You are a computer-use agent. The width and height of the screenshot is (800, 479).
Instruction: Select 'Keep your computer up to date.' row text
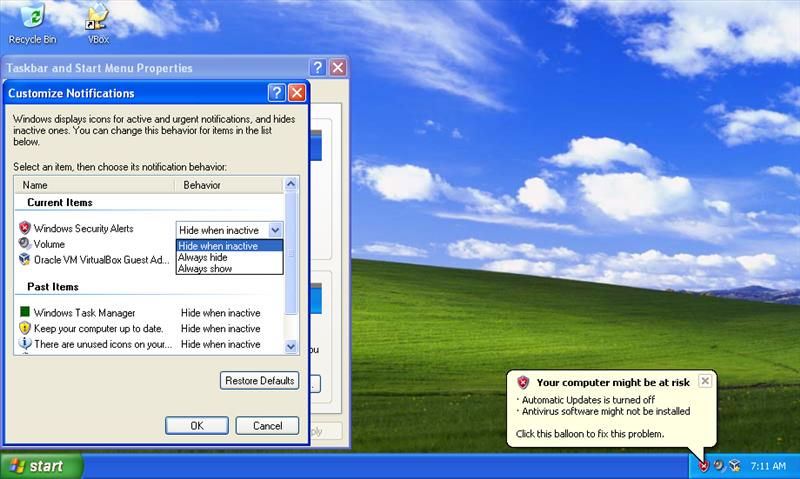98,329
